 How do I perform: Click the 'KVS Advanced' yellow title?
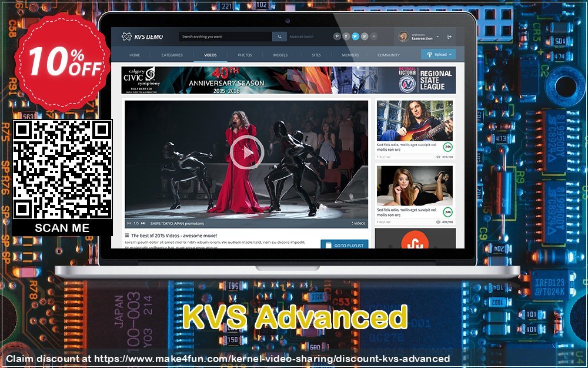295,317
